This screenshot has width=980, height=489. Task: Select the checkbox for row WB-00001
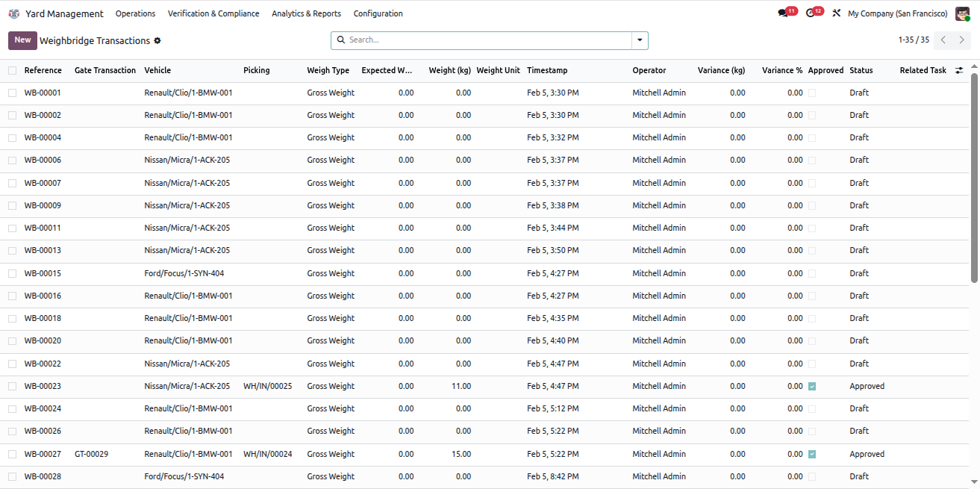pyautogui.click(x=12, y=93)
